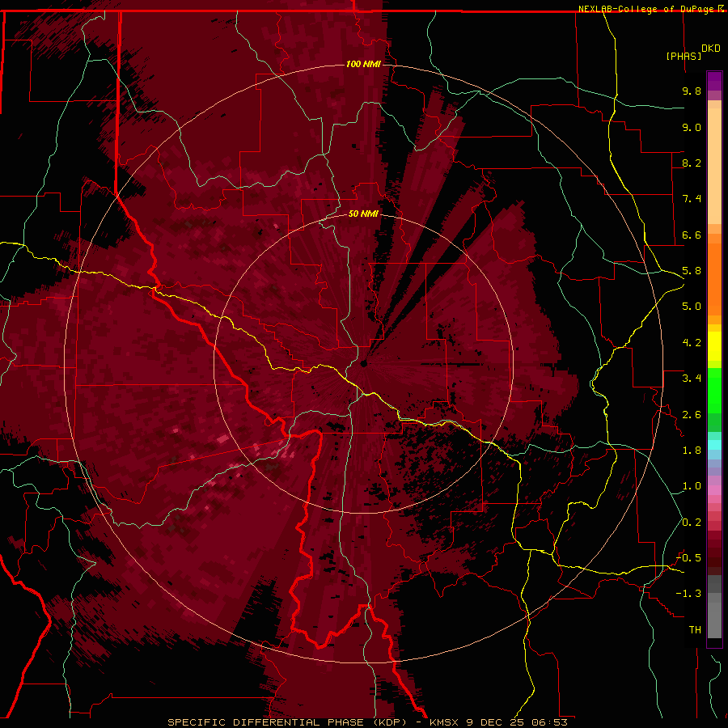
Task: Click the KMSX station identifier in caption
Action: (443, 722)
